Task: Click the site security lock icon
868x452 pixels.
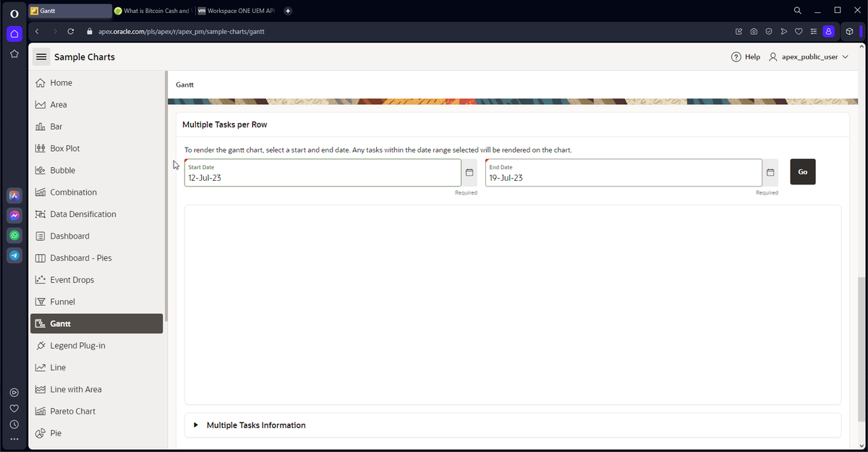Action: [x=90, y=31]
